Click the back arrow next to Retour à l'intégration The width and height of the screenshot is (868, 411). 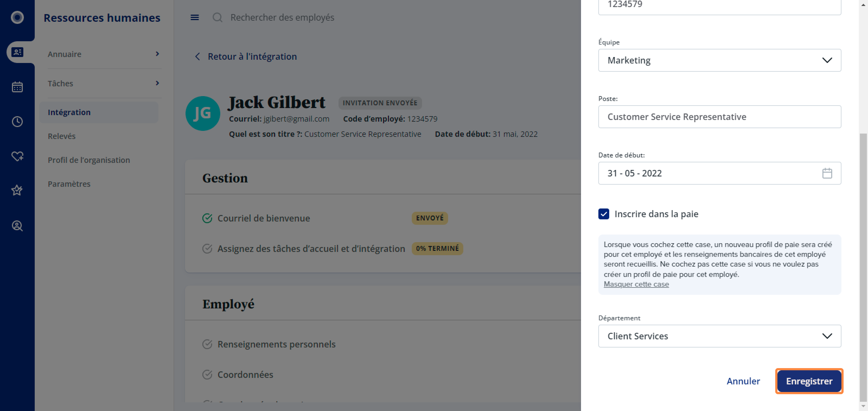(x=198, y=57)
